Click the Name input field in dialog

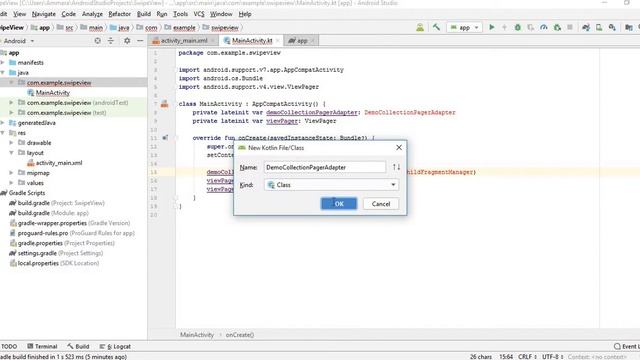point(324,167)
